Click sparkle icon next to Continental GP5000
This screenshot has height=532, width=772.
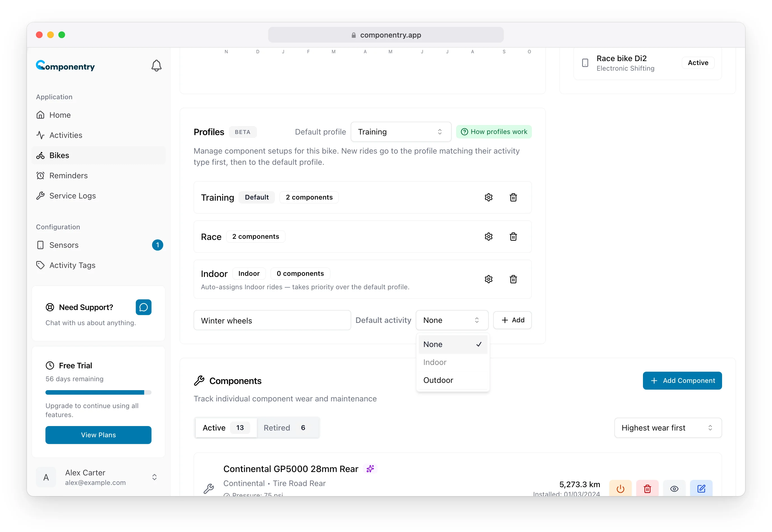tap(370, 469)
